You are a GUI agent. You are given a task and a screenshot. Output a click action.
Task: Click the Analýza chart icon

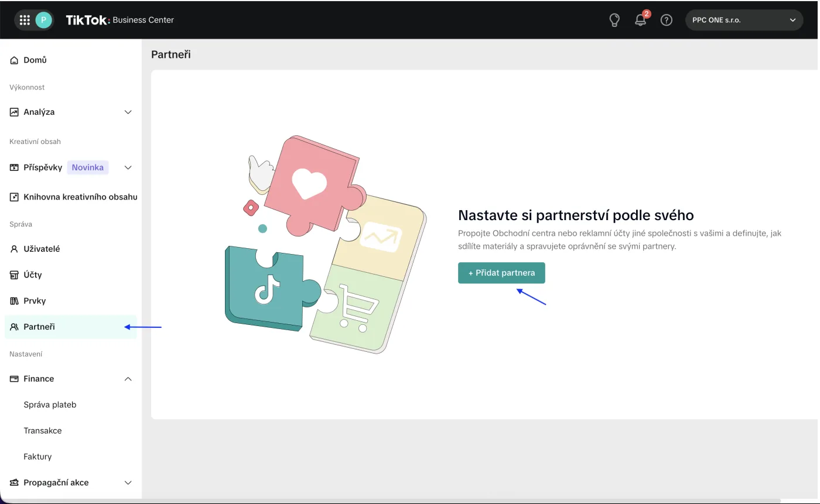[x=15, y=112]
